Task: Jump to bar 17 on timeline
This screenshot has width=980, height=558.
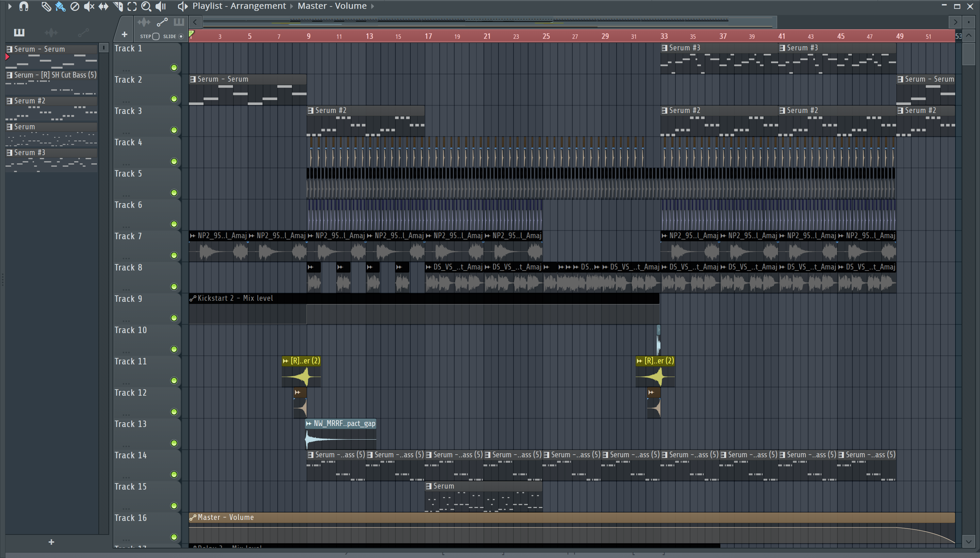Action: 428,36
